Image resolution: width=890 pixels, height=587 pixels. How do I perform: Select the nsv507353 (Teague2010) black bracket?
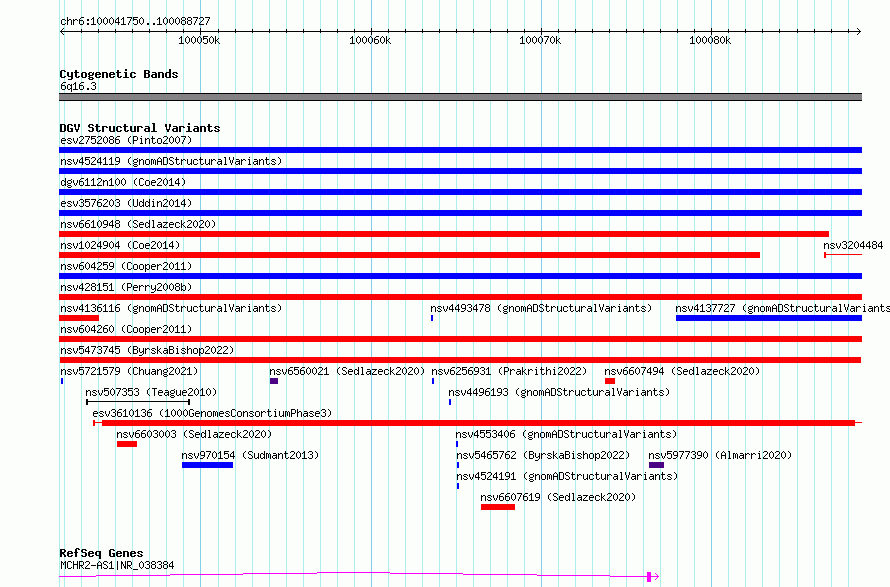(x=138, y=402)
